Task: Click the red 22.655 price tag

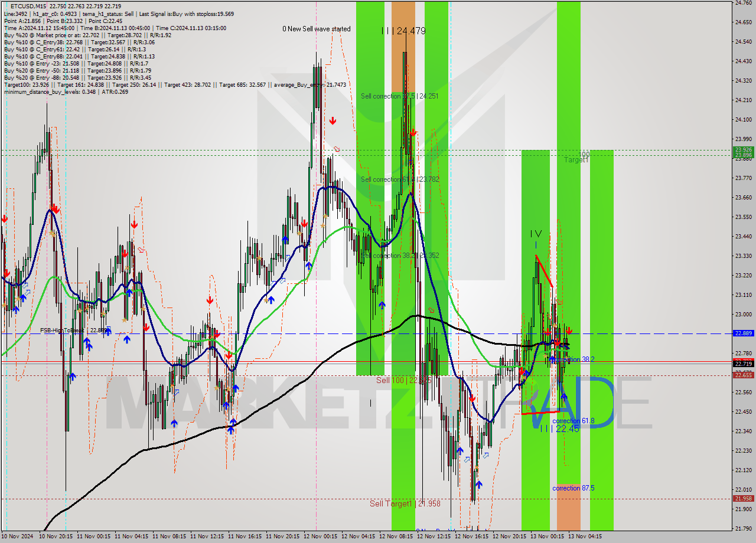Action: click(743, 375)
